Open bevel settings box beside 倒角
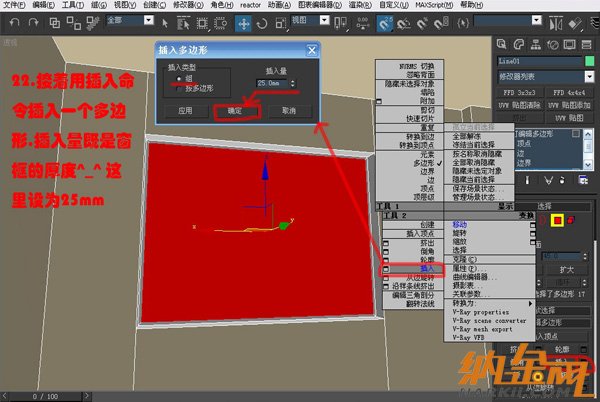The width and height of the screenshot is (600, 402). (386, 252)
